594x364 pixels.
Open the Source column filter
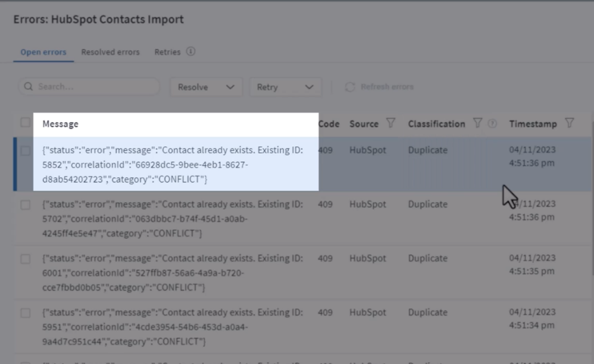pos(390,124)
